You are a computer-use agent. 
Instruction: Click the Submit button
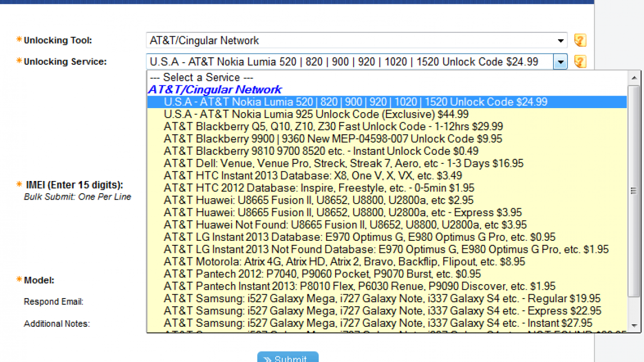click(x=288, y=357)
